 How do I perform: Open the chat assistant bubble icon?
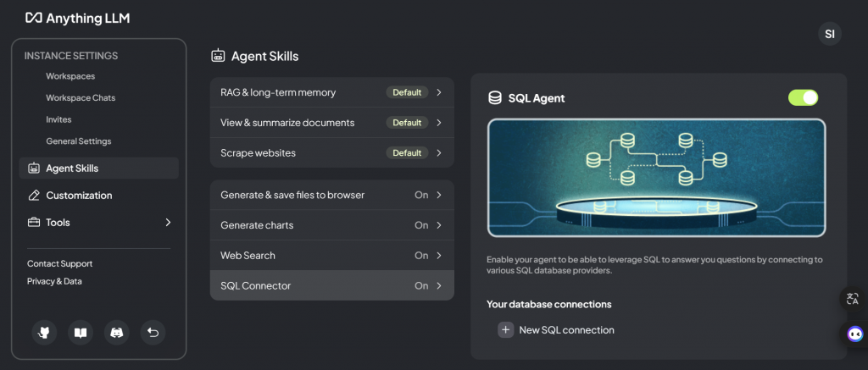[x=854, y=334]
